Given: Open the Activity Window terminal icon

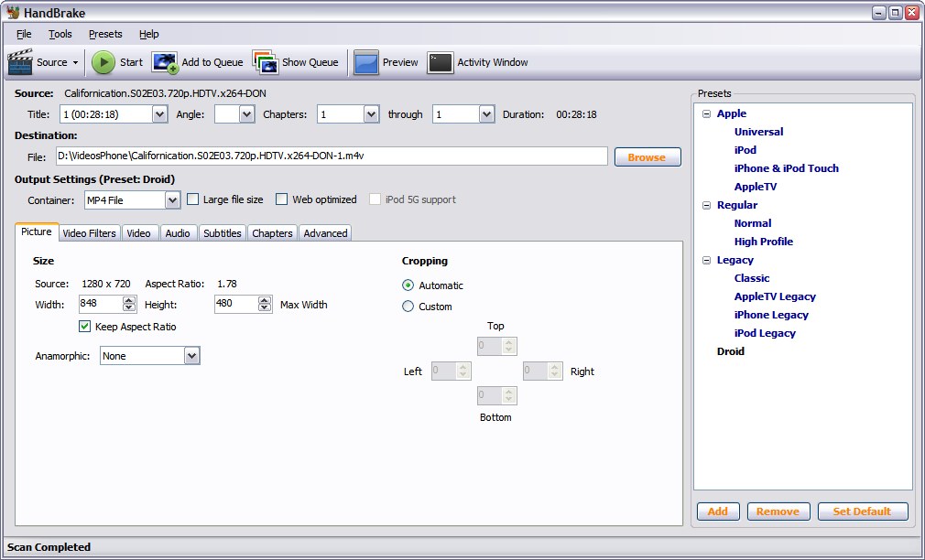Looking at the screenshot, I should point(441,62).
